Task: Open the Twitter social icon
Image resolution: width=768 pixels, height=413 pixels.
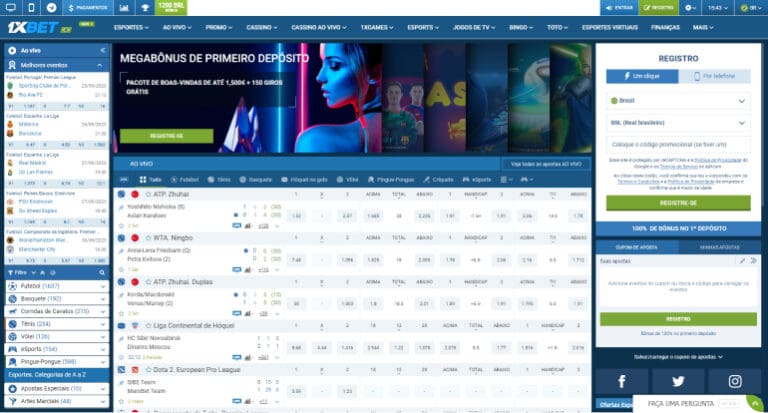Action: tap(678, 381)
